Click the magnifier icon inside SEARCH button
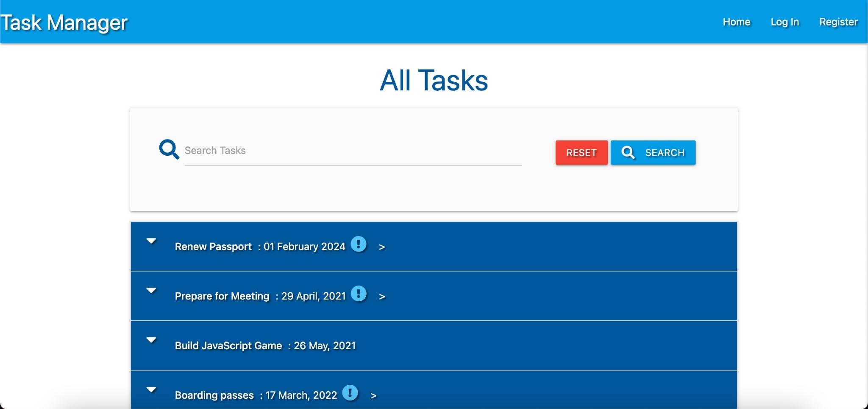 [x=628, y=153]
